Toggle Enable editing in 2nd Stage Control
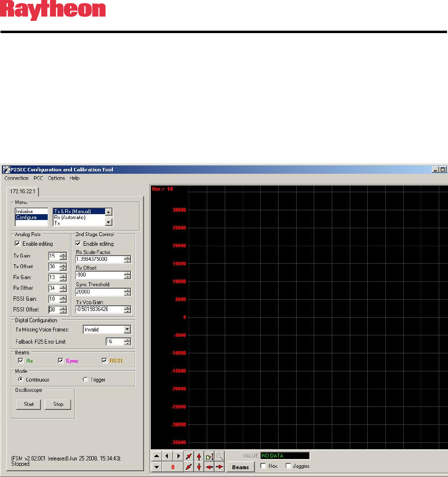 (78, 243)
